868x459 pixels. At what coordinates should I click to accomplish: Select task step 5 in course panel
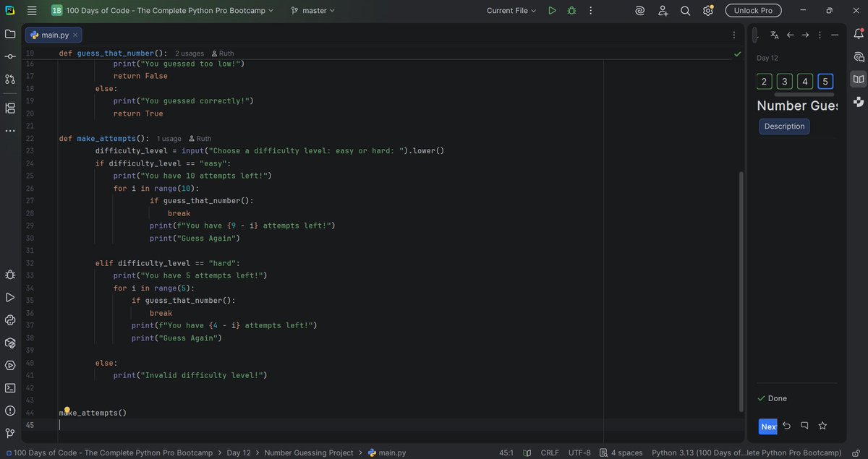pos(825,81)
